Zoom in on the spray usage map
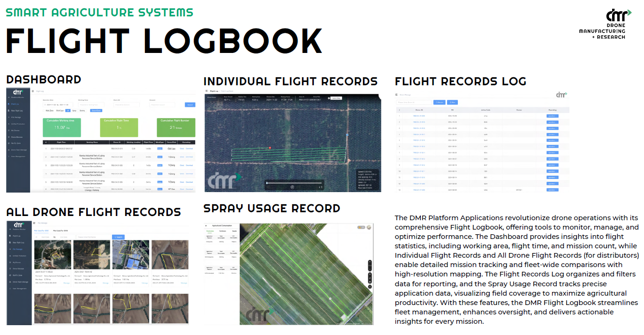This screenshot has width=644, height=335. [370, 261]
